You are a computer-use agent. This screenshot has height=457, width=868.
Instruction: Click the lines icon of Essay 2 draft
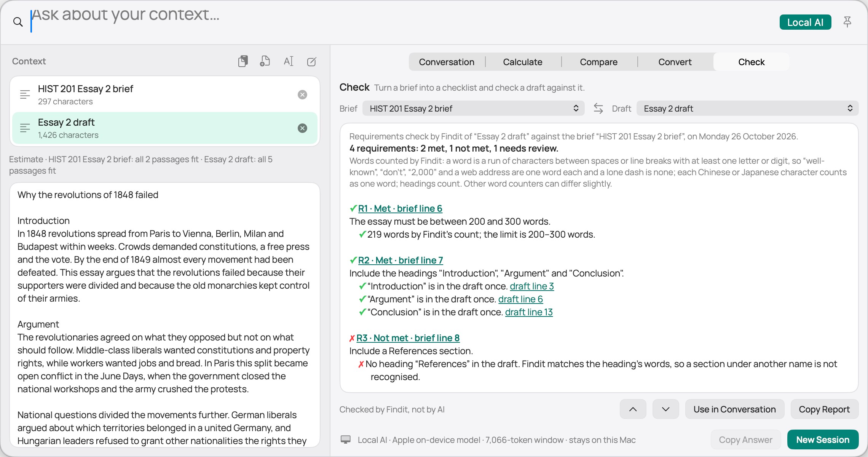tap(25, 128)
